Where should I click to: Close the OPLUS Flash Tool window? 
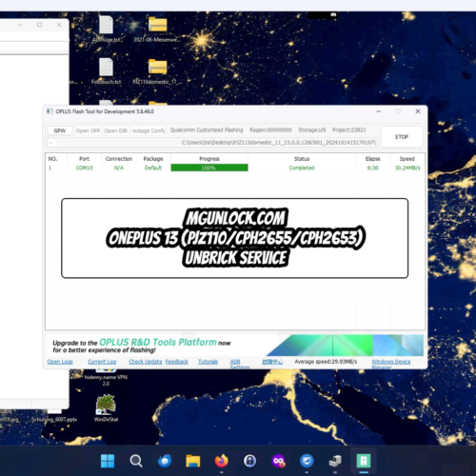(x=418, y=111)
